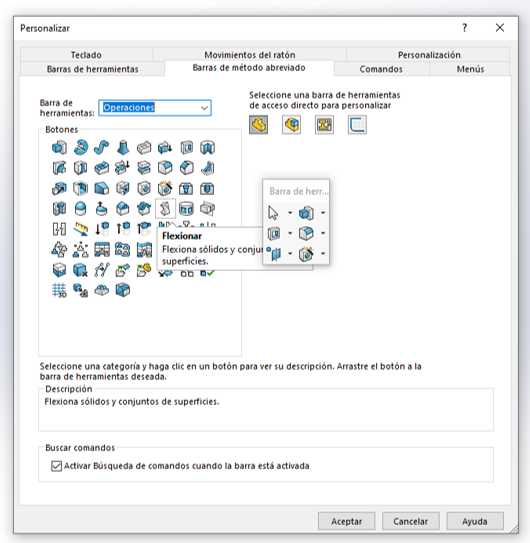Viewport: 530px width, 543px height.
Task: Click the hole wizard icon with magic wand in Botones
Action: tap(165, 188)
